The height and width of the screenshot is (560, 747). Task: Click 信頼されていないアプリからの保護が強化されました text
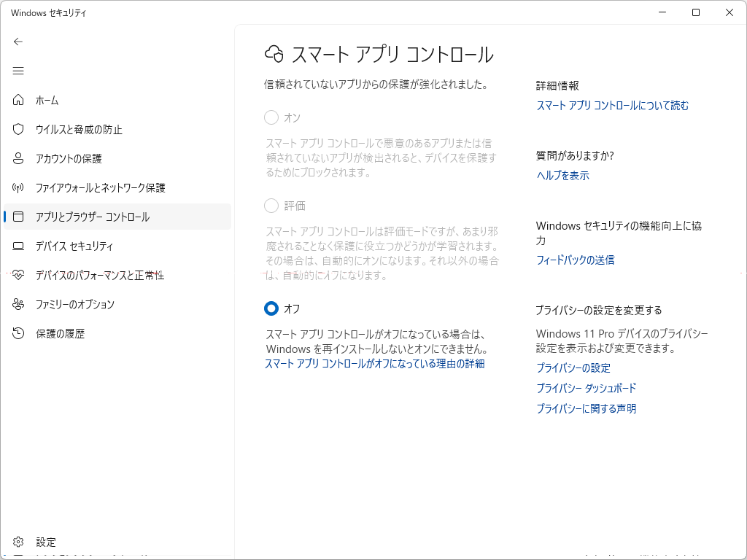tap(376, 85)
